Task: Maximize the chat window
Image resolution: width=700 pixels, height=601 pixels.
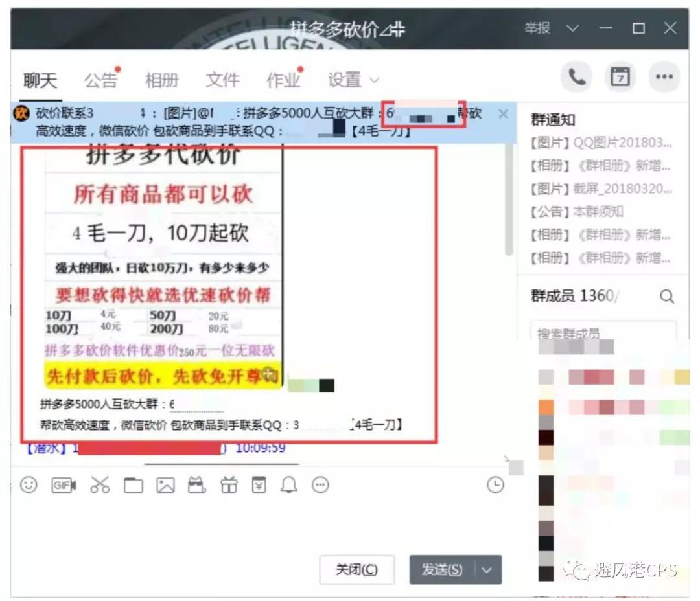Action: coord(639,28)
